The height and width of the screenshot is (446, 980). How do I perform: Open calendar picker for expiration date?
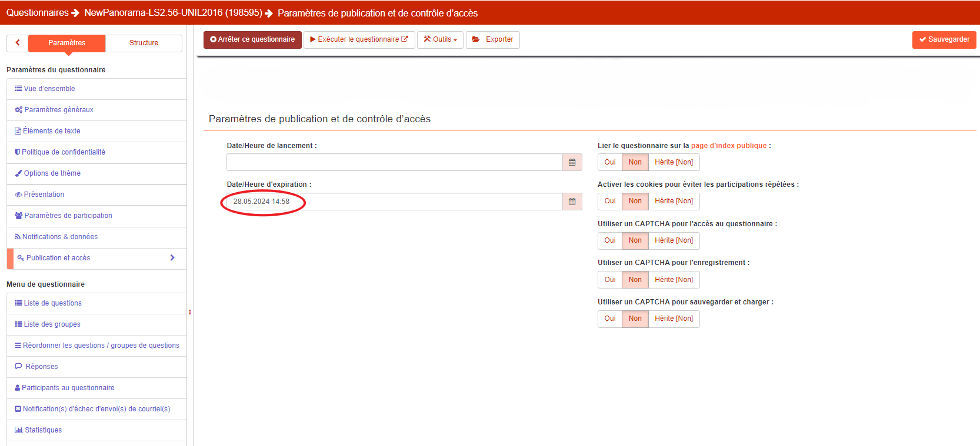tap(572, 202)
